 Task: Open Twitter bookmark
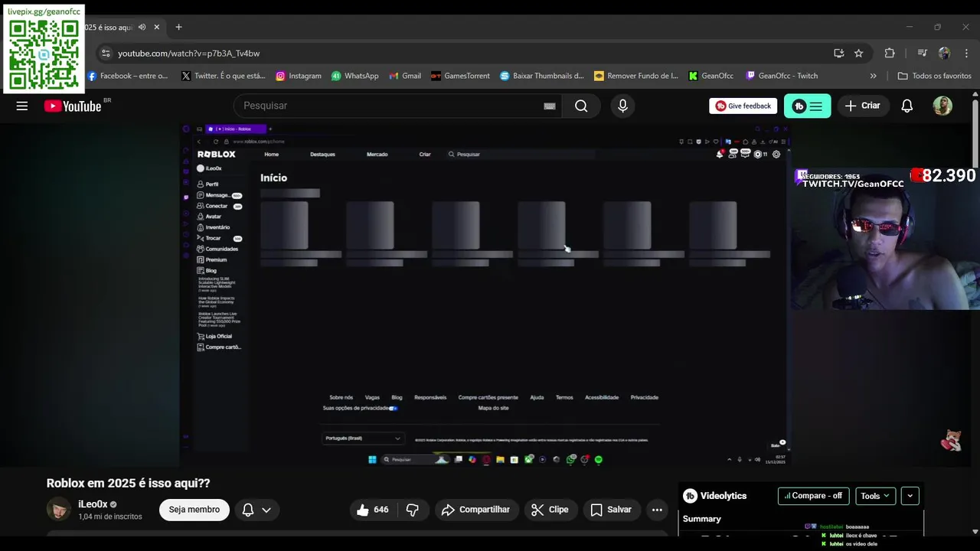pos(224,76)
